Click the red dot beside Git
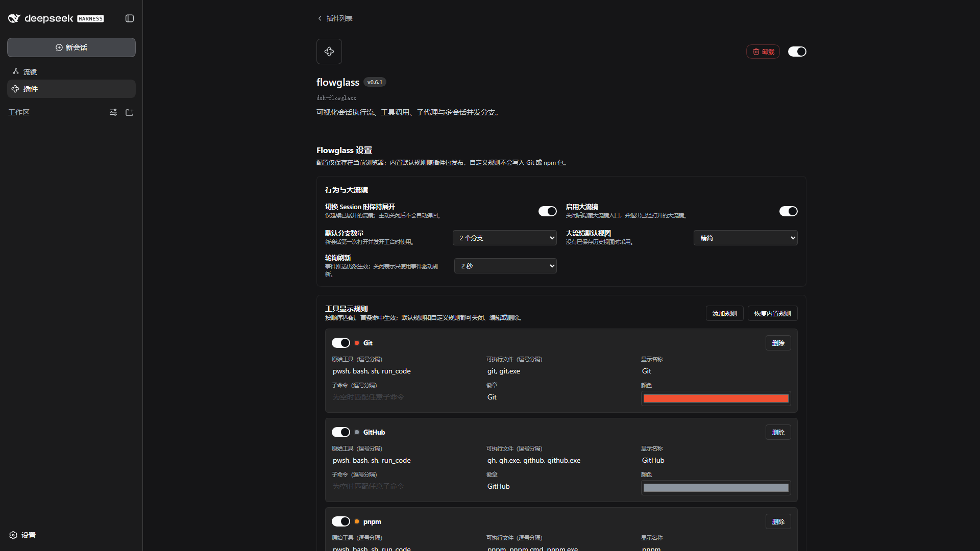The width and height of the screenshot is (980, 551). tap(357, 343)
